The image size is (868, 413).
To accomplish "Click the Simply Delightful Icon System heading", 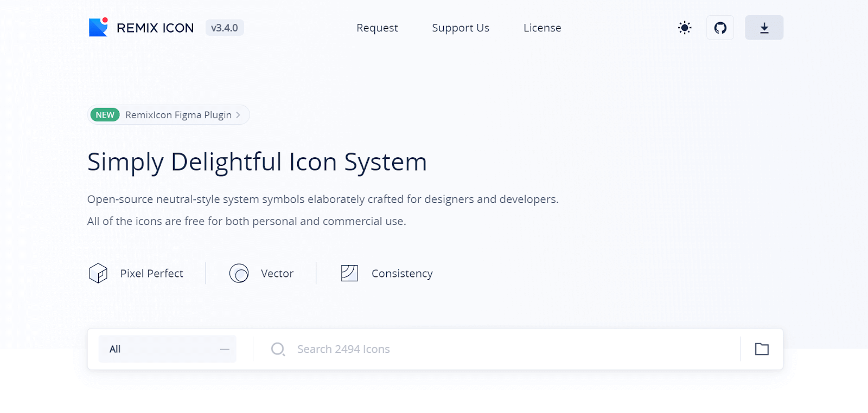I will pos(257,162).
